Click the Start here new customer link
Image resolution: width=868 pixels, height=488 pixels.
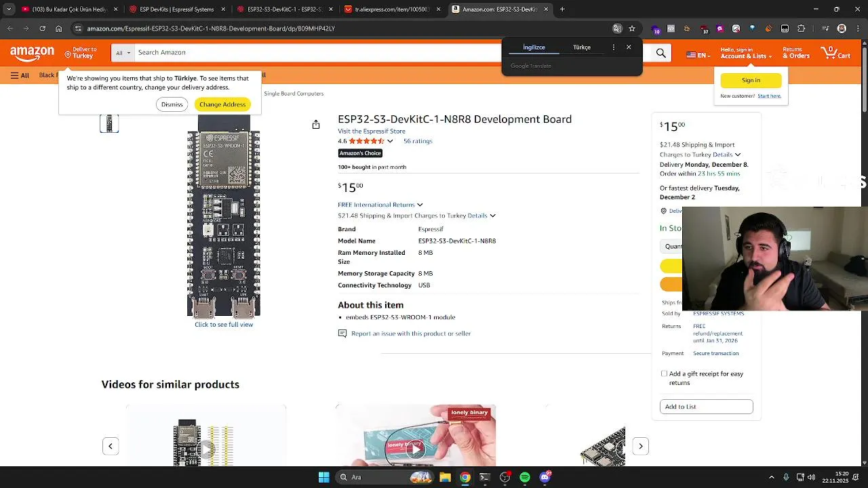pyautogui.click(x=769, y=96)
